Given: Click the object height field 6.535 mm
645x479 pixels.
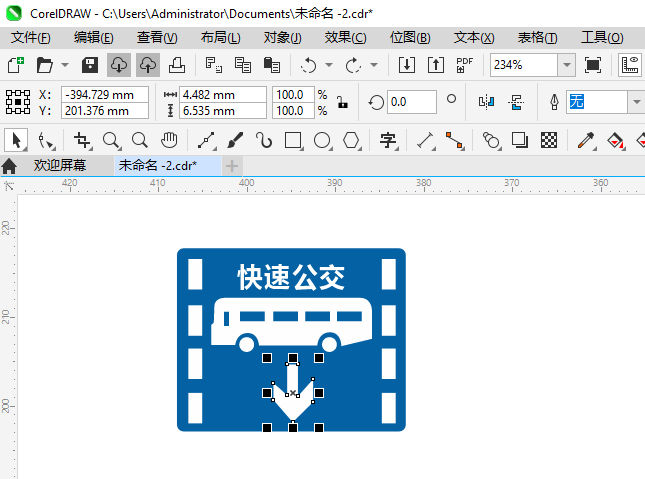Looking at the screenshot, I should (x=223, y=111).
